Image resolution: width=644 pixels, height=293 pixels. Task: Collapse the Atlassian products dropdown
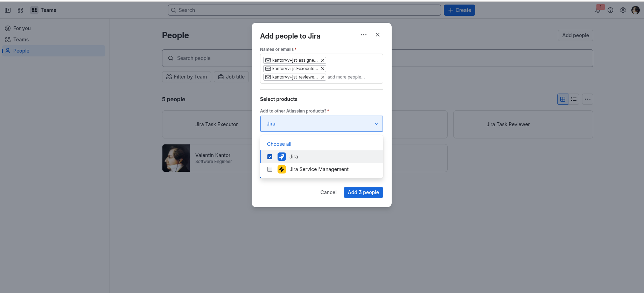coord(377,124)
